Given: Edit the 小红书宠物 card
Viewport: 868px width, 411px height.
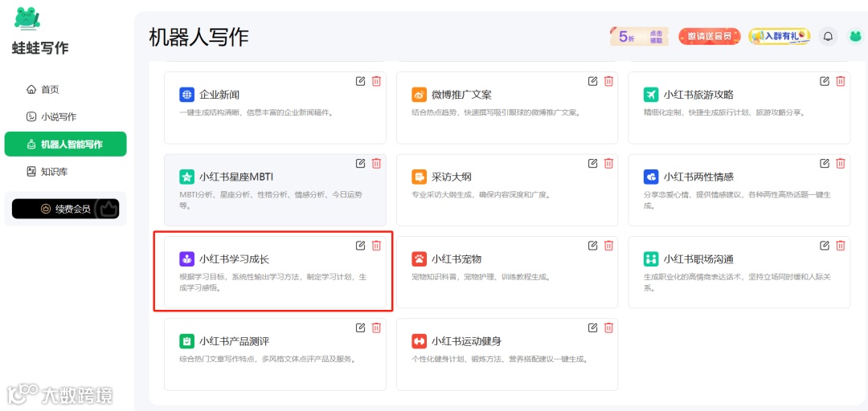Looking at the screenshot, I should tap(592, 246).
